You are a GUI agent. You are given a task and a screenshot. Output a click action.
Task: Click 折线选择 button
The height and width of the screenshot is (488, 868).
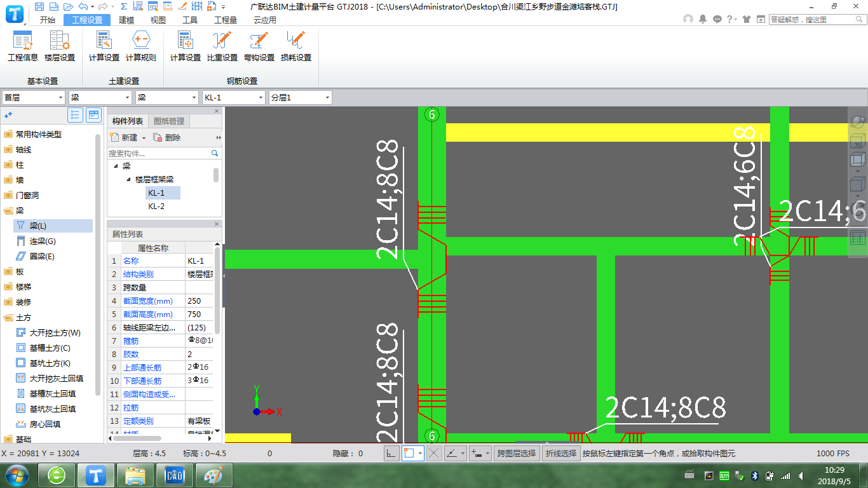[x=560, y=453]
